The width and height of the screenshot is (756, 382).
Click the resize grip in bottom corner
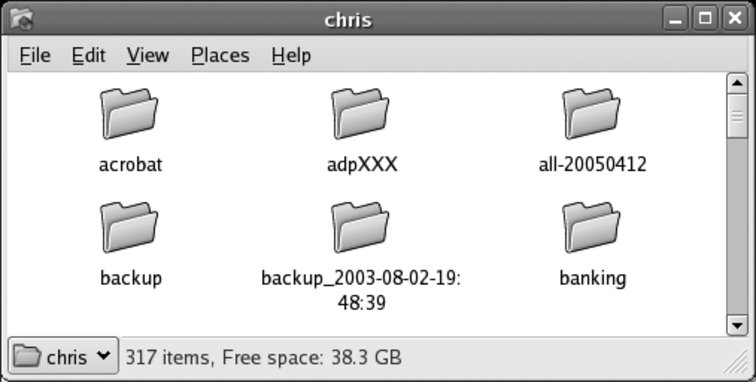[736, 363]
